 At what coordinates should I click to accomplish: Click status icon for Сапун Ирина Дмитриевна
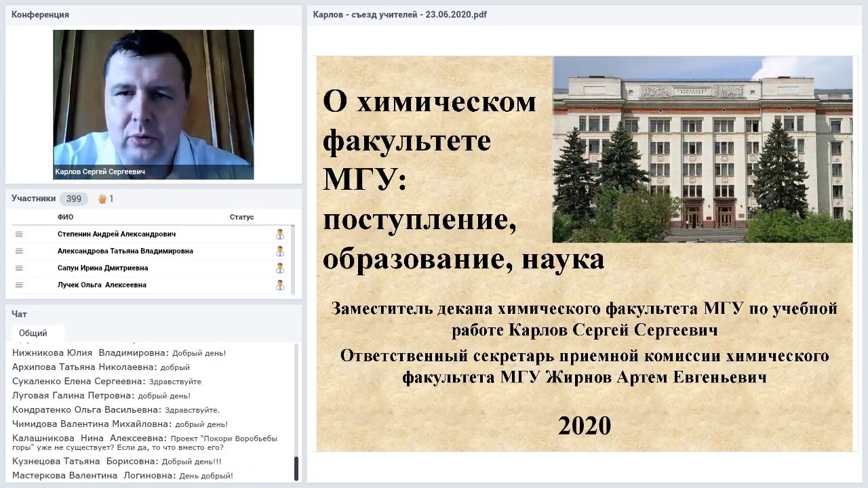point(279,268)
